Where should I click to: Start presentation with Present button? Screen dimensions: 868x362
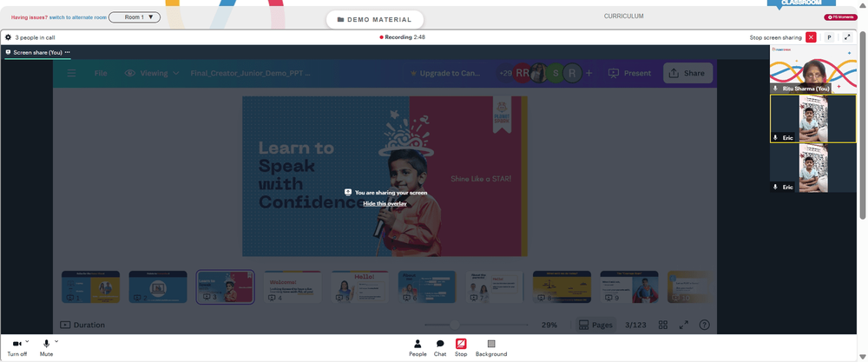click(x=629, y=73)
